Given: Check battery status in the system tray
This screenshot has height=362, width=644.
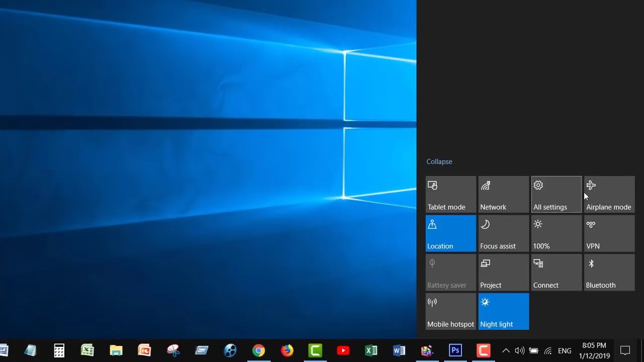Looking at the screenshot, I should pyautogui.click(x=534, y=350).
